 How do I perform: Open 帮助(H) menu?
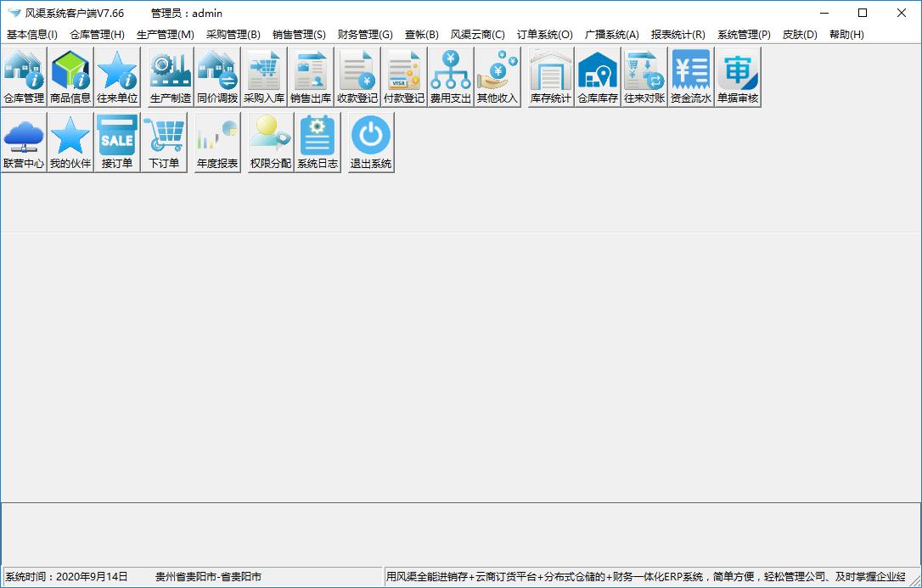[x=846, y=35]
